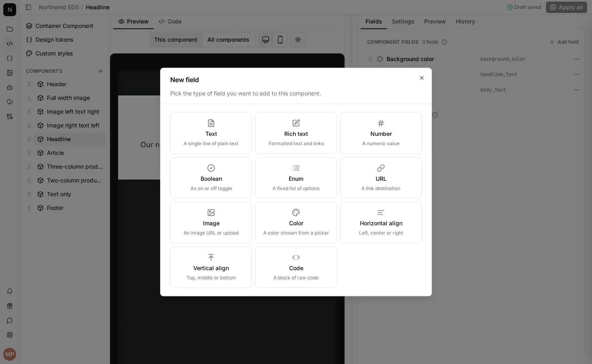Viewport: 592px width, 364px height.
Task: Switch to desktop preview icon
Action: (266, 40)
